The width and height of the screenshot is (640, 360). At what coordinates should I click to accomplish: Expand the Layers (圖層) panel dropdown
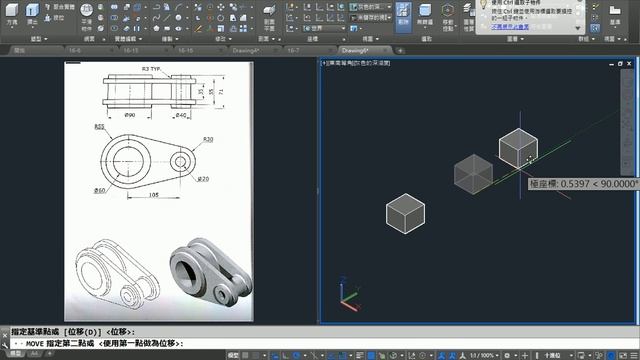515,39
